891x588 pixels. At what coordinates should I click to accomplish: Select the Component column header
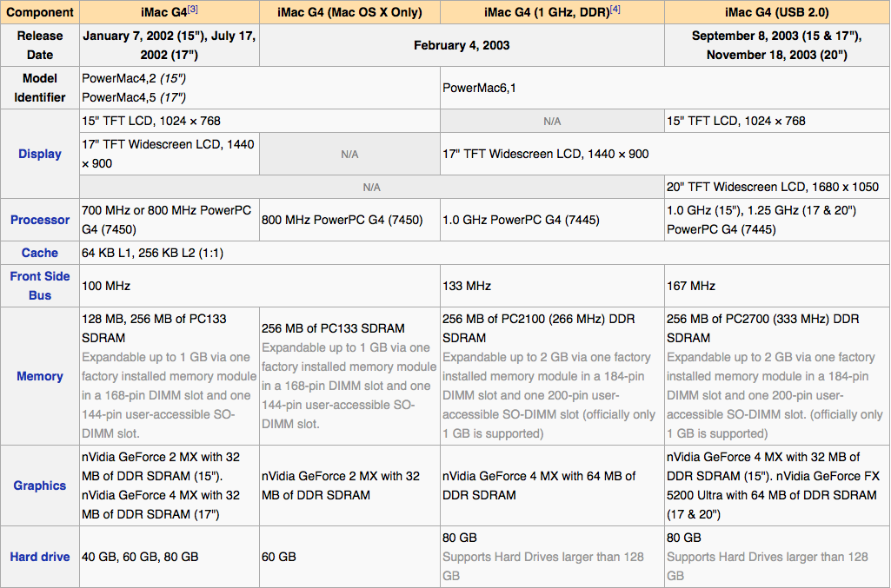coord(40,12)
